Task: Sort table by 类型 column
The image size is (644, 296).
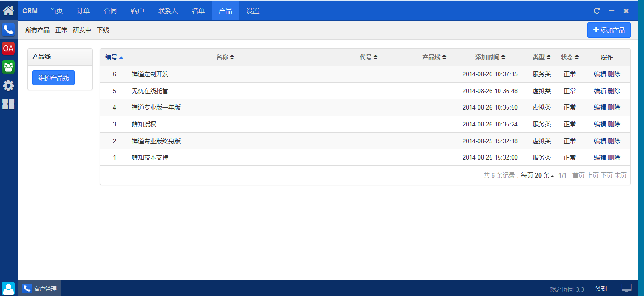Action: click(x=542, y=57)
